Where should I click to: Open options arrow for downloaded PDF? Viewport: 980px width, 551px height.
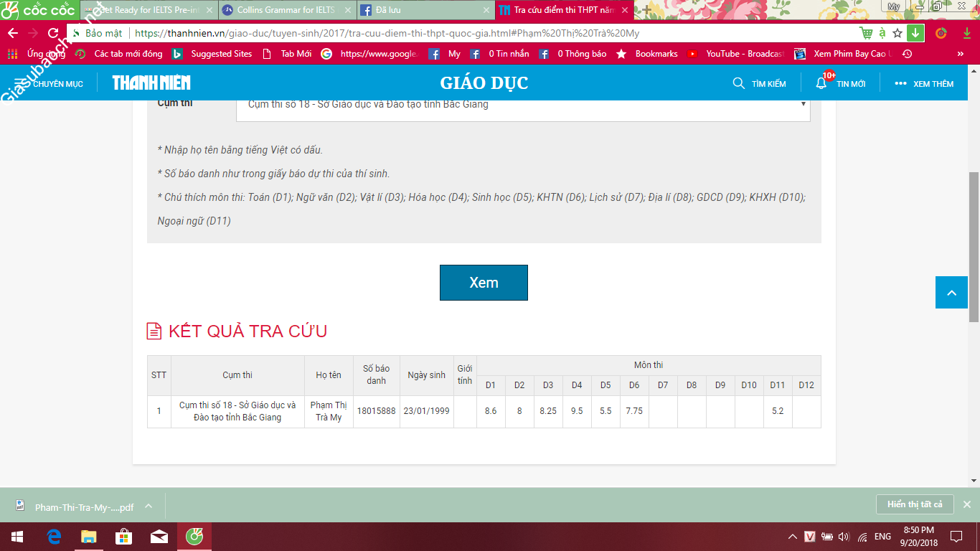149,506
